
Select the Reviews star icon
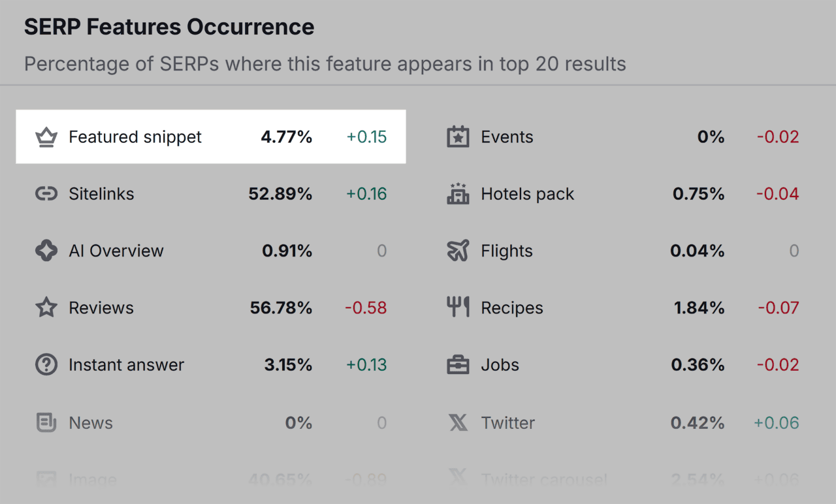click(46, 307)
